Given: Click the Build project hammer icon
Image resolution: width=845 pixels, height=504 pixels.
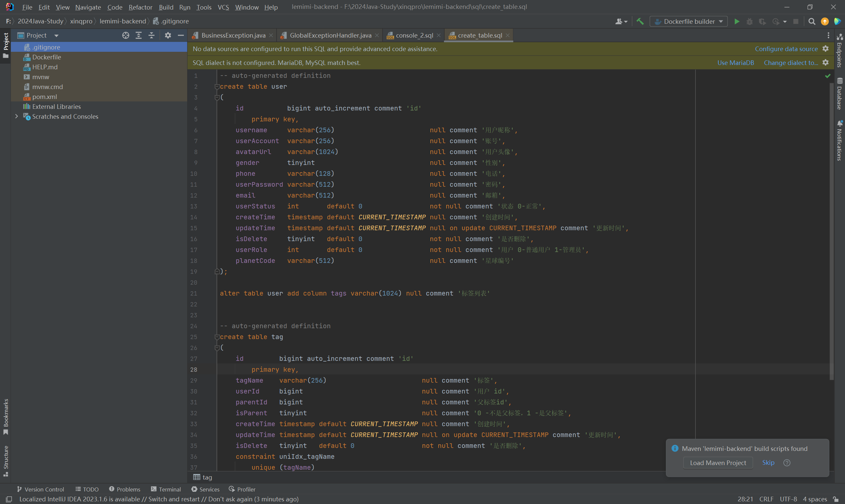Looking at the screenshot, I should [x=640, y=21].
